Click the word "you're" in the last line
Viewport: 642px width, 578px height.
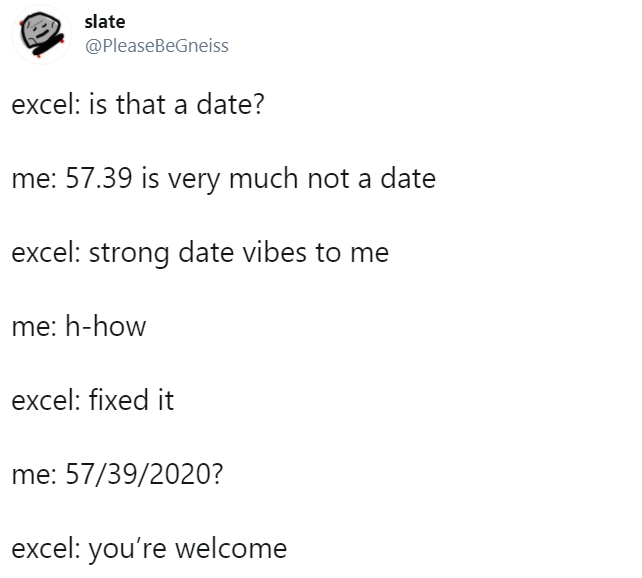[x=127, y=549]
